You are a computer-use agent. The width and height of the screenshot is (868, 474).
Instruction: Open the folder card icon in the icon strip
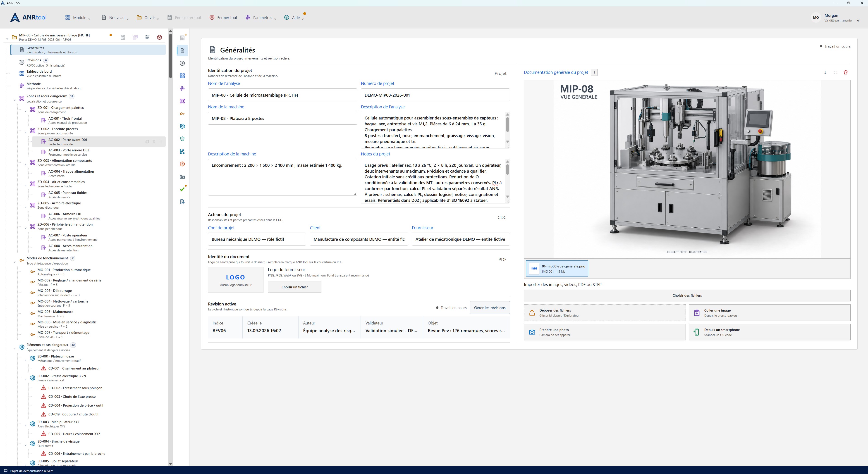click(x=182, y=177)
